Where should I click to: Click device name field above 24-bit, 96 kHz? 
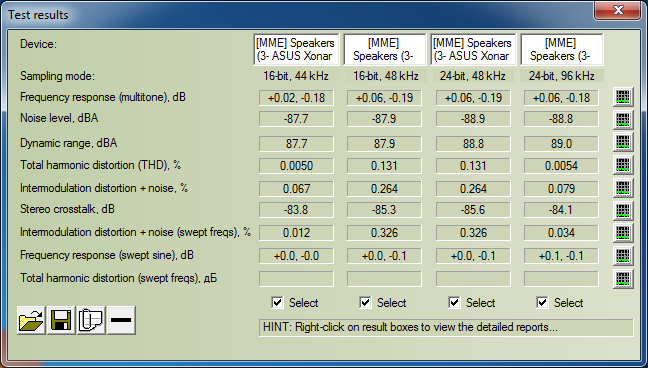tap(562, 50)
